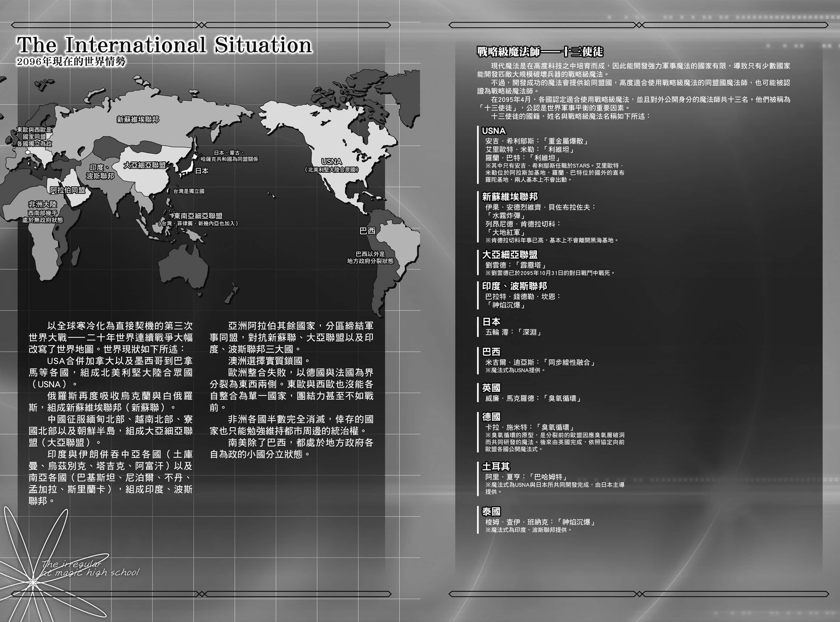
Task: Click the magic name "「水霧炸彈」"
Action: point(505,215)
